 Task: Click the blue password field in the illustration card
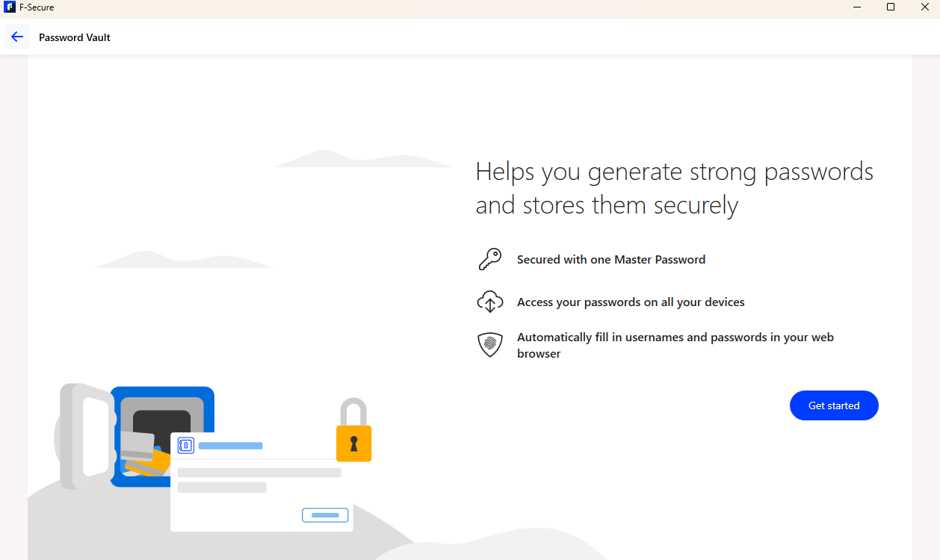tap(230, 445)
